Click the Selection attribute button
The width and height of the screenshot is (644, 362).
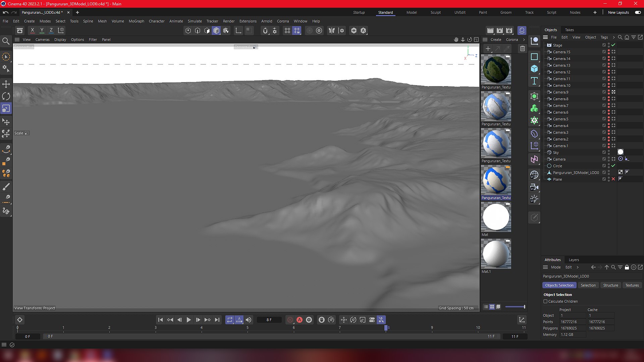588,285
